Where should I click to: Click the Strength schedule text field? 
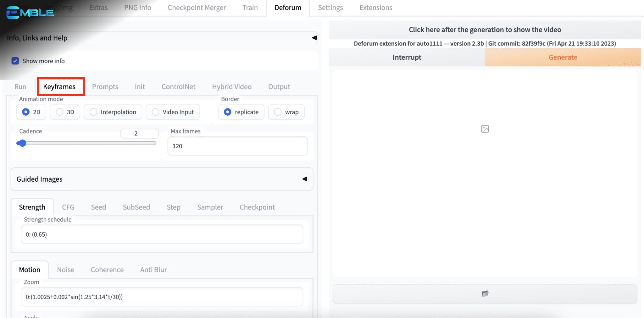coord(162,234)
